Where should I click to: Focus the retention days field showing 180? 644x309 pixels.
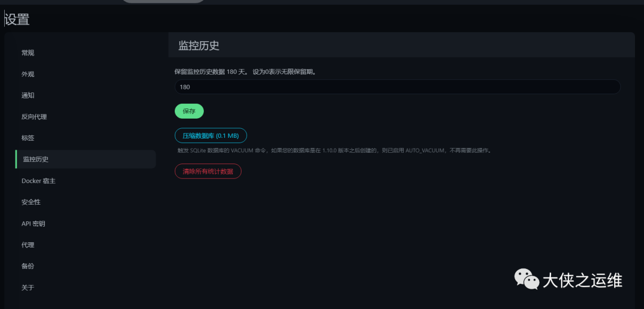(397, 87)
